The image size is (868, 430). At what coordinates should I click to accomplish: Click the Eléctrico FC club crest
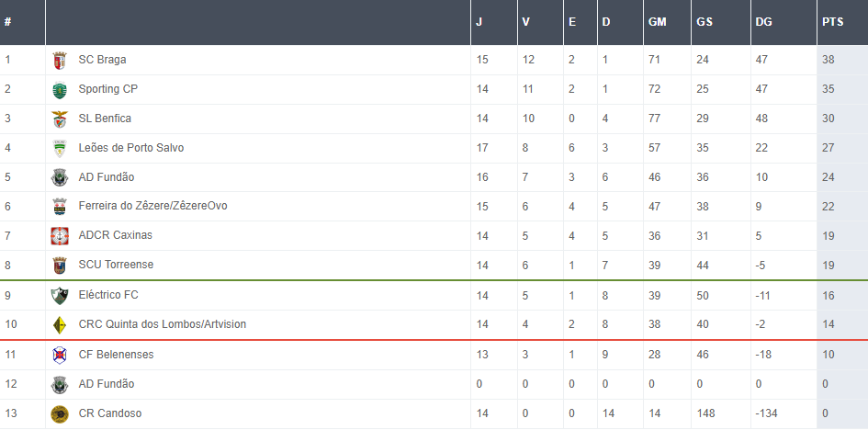click(x=60, y=296)
